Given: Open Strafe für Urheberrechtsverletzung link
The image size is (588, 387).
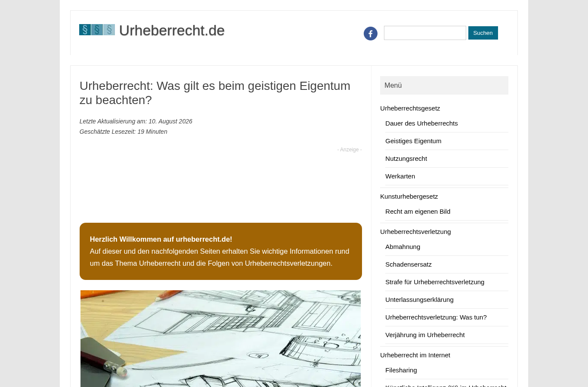Looking at the screenshot, I should pyautogui.click(x=435, y=282).
